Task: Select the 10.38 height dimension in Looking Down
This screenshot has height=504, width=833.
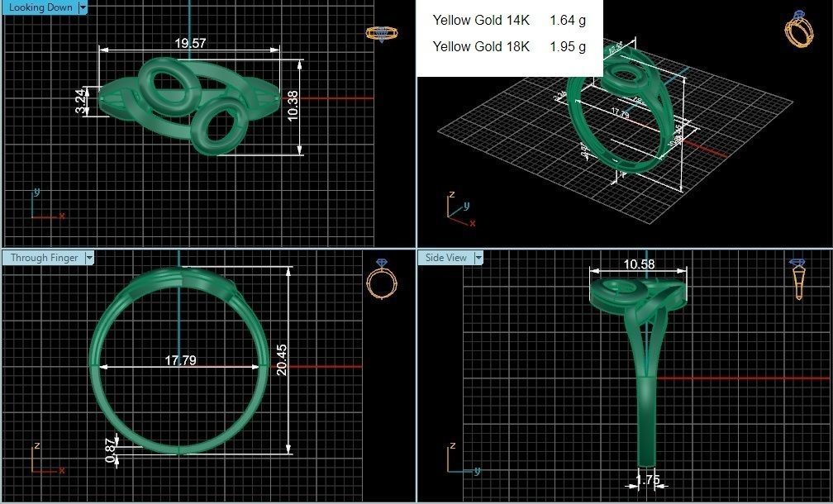Action: (293, 107)
